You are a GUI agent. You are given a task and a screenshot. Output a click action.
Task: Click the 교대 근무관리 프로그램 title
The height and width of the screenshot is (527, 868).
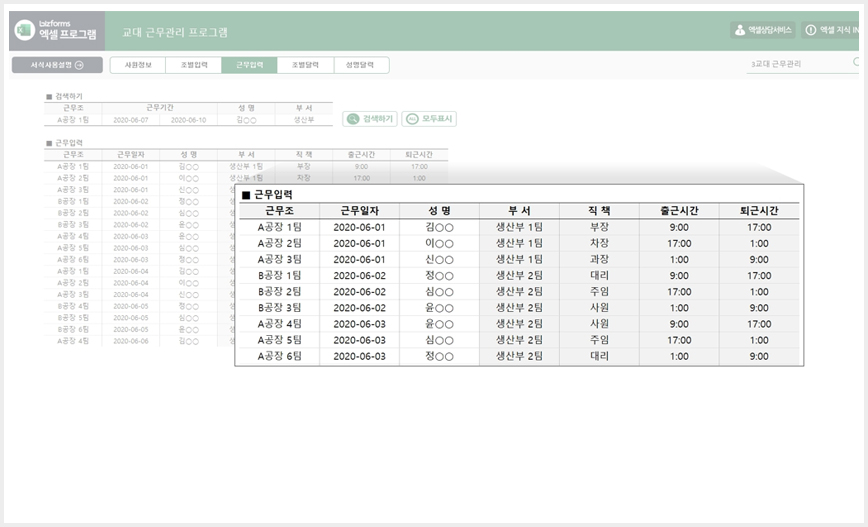pos(175,32)
